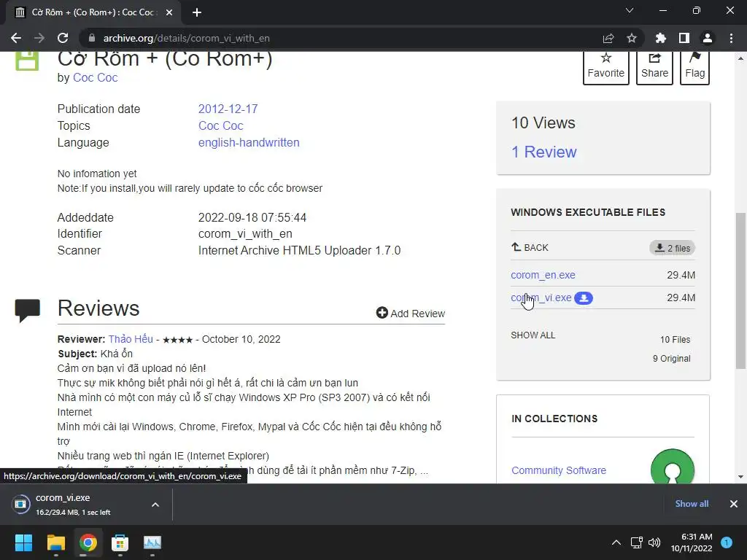Download corom_en.exe
This screenshot has height=560, width=747.
point(543,275)
